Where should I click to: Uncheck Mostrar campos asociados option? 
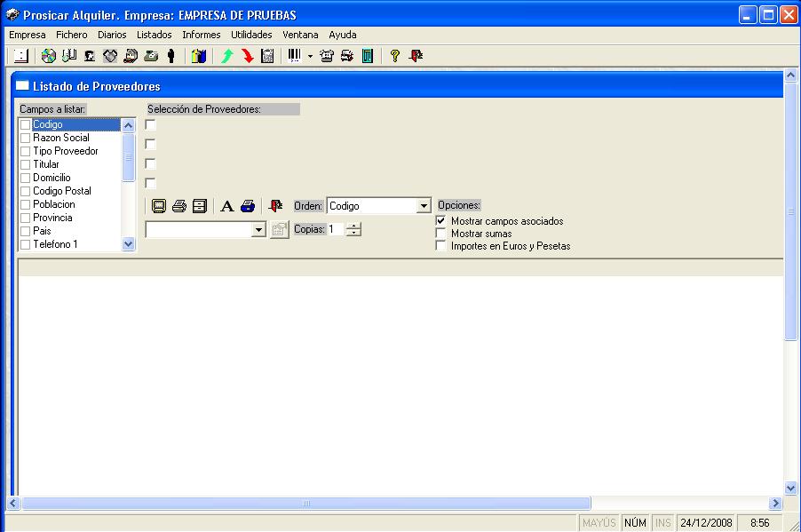(x=440, y=221)
